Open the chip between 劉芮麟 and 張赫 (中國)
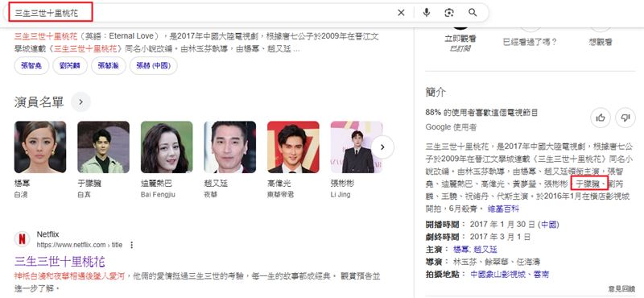644x298 pixels. pos(109,66)
